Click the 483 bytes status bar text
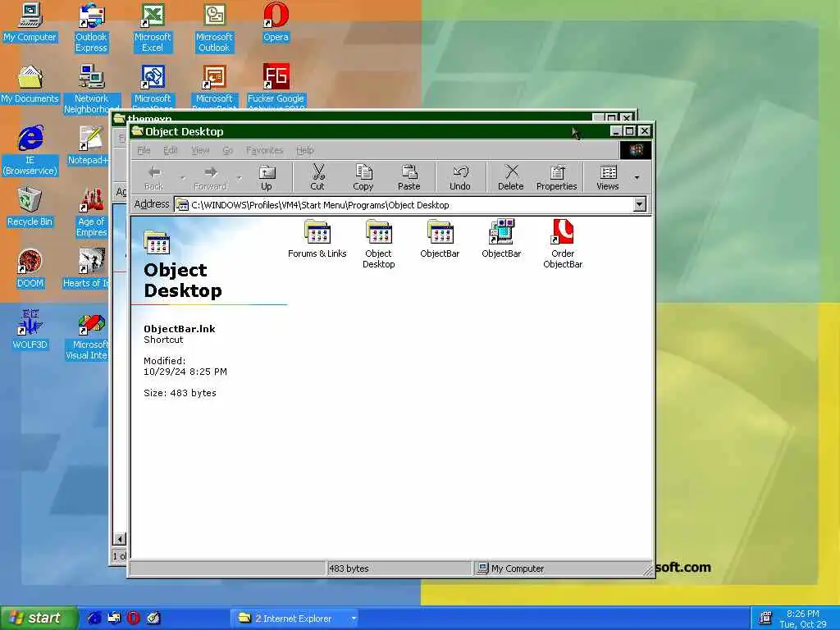This screenshot has height=630, width=840. coord(349,568)
